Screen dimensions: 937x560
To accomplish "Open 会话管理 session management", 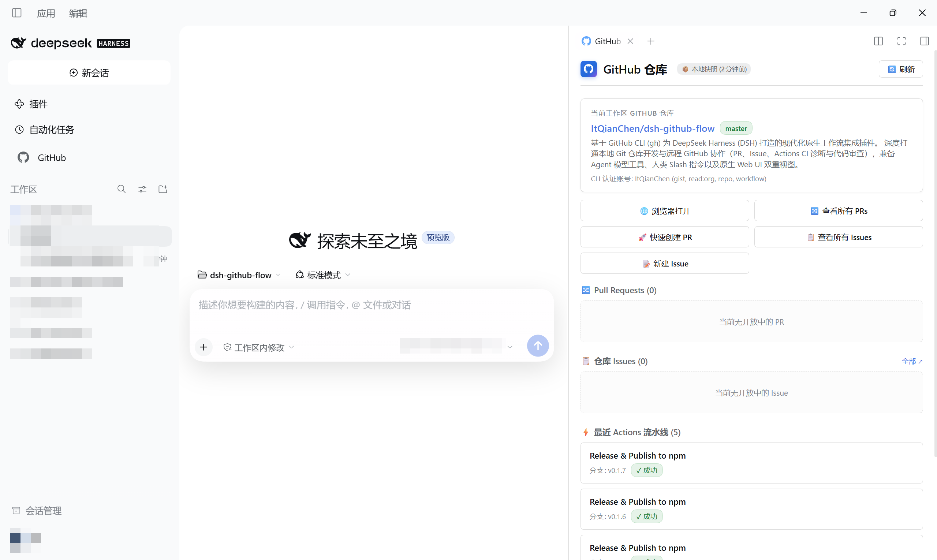I will (x=37, y=510).
